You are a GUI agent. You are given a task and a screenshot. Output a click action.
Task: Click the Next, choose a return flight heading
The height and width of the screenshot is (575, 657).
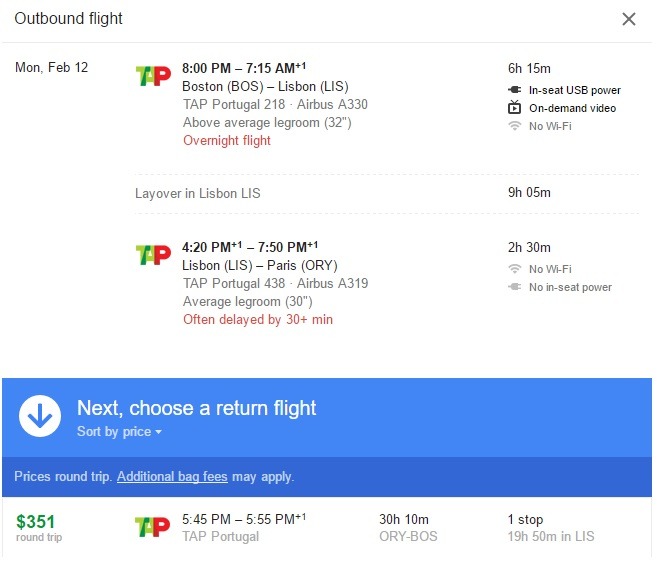[x=197, y=408]
